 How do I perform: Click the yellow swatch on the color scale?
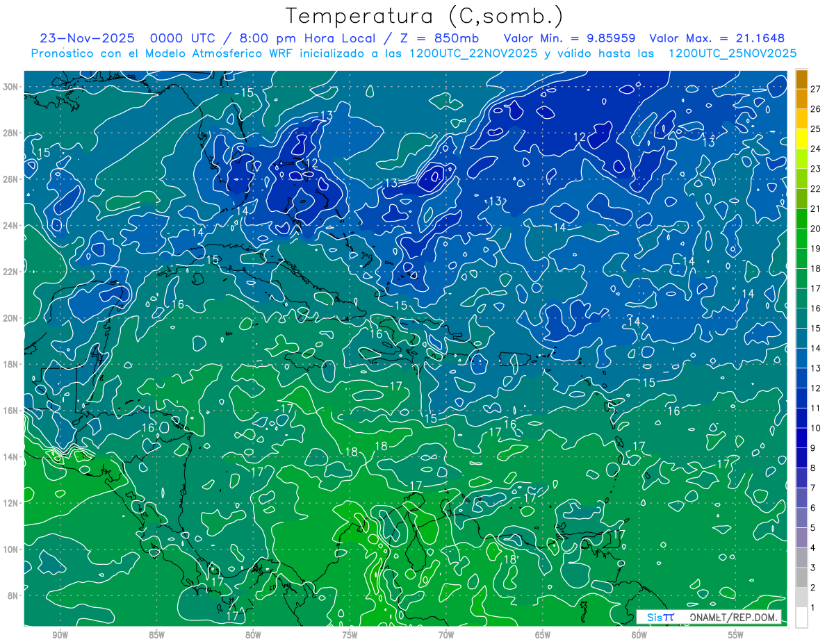(801, 139)
